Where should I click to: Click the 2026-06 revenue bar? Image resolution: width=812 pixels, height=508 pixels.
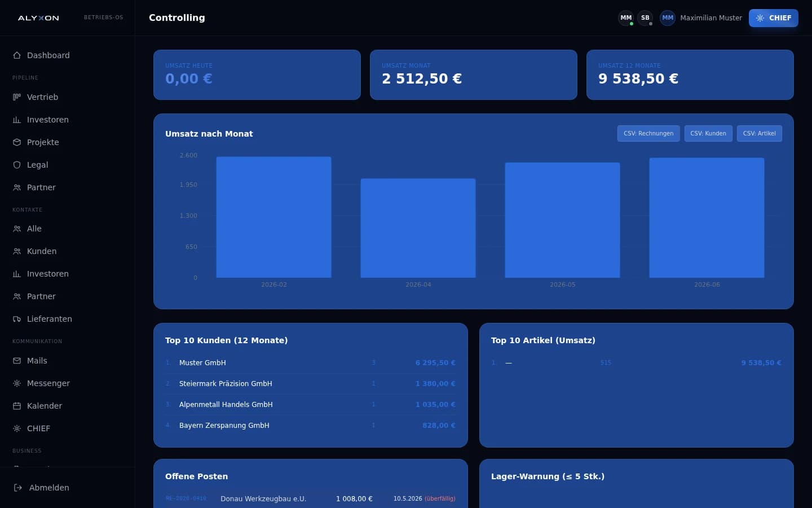[x=707, y=218]
